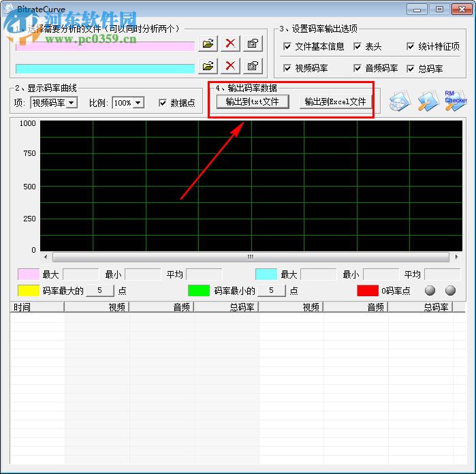Screen dimensions: 476x474
Task: Click right arrow of chart scrollbar
Action: pyautogui.click(x=456, y=257)
